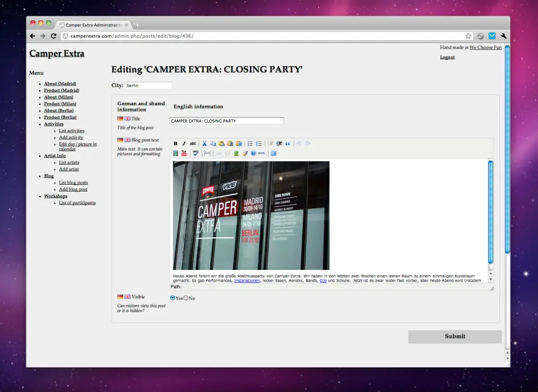Go to Add blog post
Screen dimensions: 538x392
point(73,189)
